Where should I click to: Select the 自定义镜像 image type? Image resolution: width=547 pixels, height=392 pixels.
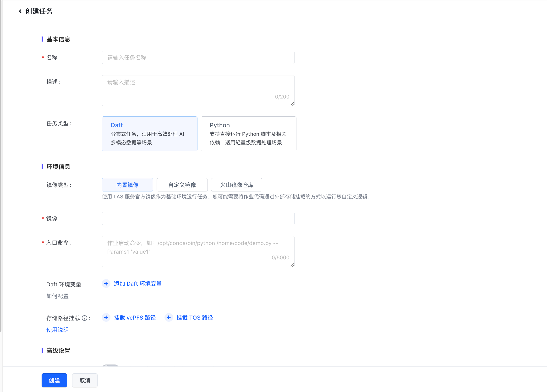(182, 185)
